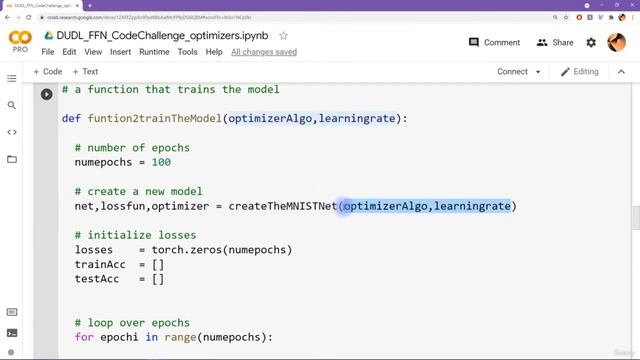Click the red Opera-style extension icon
This screenshot has height=360, width=640.
tap(579, 18)
